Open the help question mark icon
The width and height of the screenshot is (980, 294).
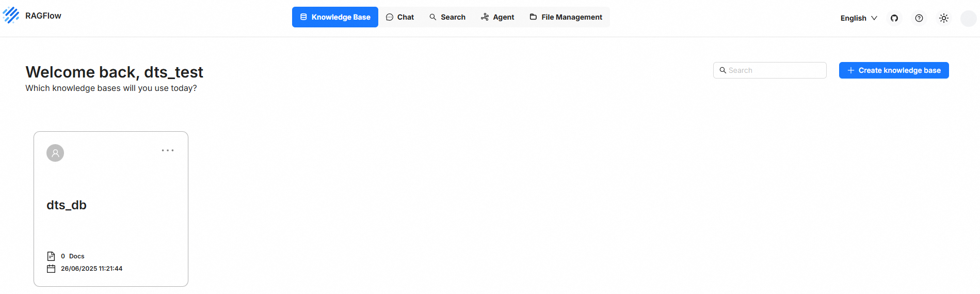[919, 18]
